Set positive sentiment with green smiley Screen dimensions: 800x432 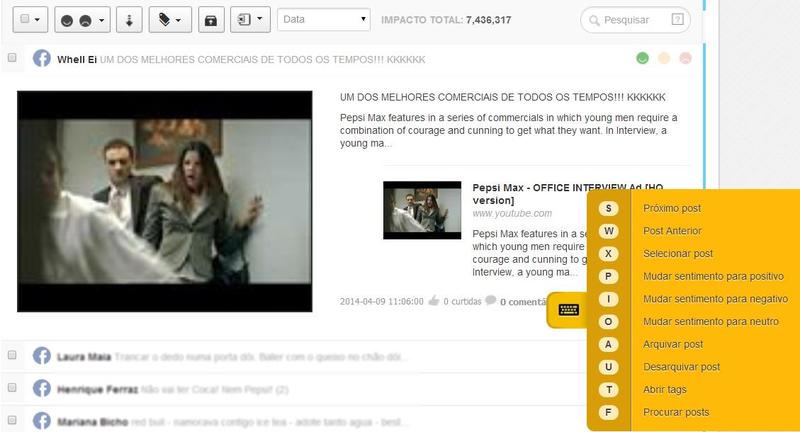point(643,58)
